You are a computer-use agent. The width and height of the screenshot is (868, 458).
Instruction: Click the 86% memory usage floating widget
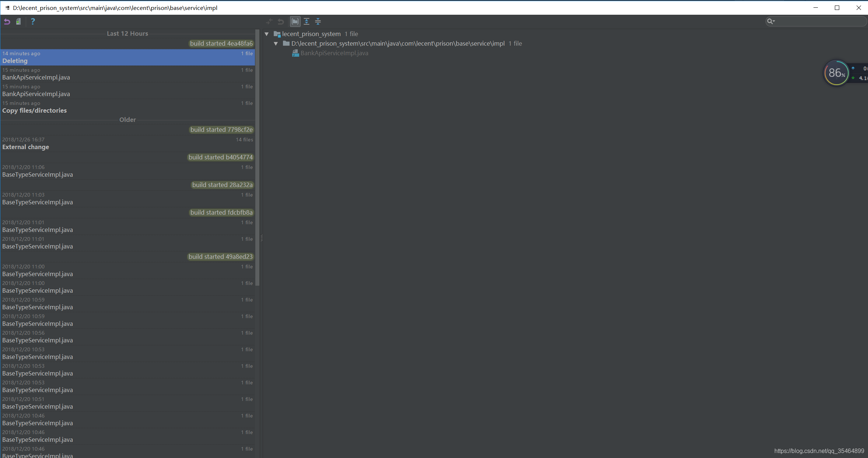coord(836,73)
